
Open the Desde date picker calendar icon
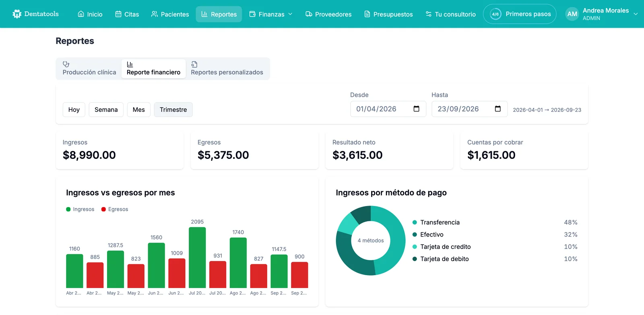(x=417, y=109)
